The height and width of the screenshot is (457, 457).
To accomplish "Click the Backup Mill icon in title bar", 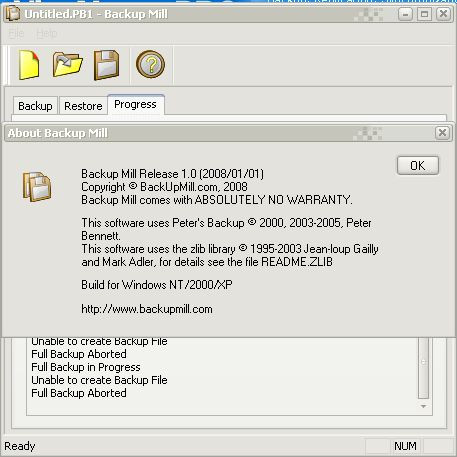I will pyautogui.click(x=13, y=14).
